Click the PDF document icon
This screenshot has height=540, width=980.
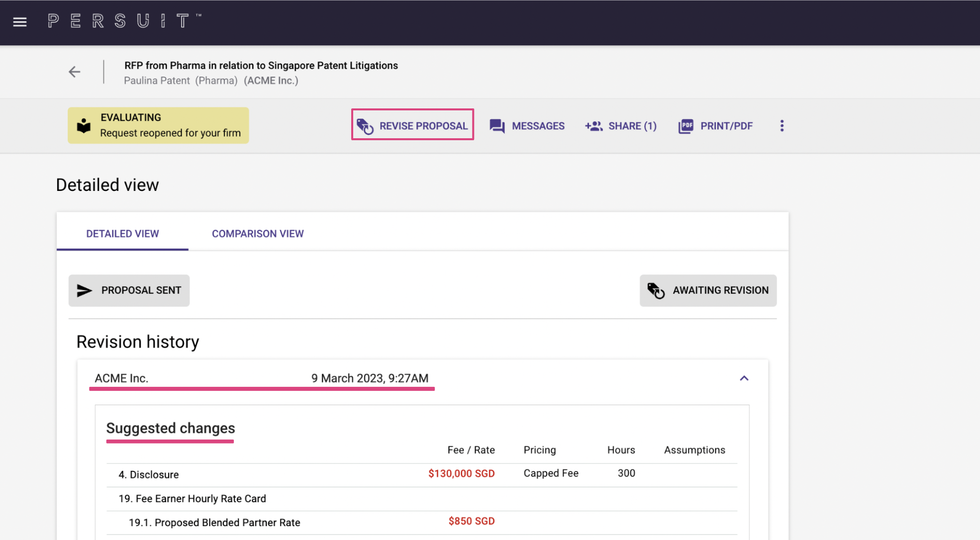point(686,126)
